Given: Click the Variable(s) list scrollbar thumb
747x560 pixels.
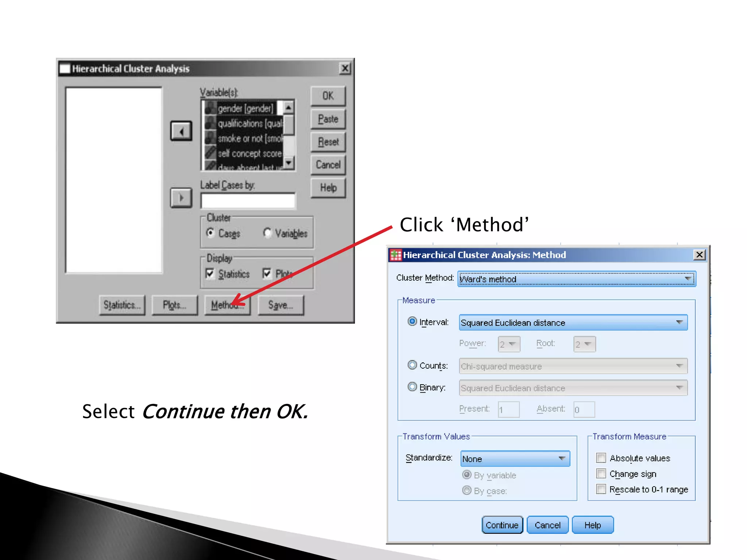Looking at the screenshot, I should 289,125.
